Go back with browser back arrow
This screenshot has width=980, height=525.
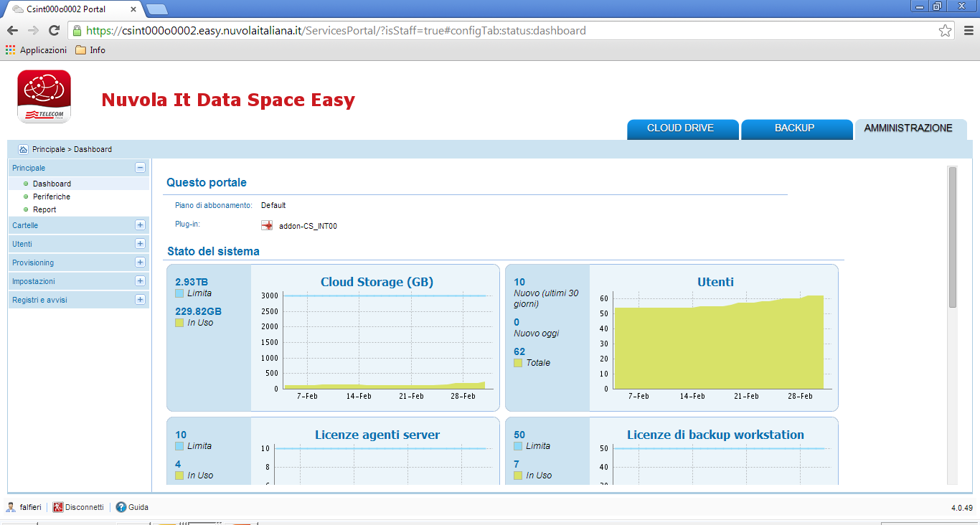pos(12,31)
